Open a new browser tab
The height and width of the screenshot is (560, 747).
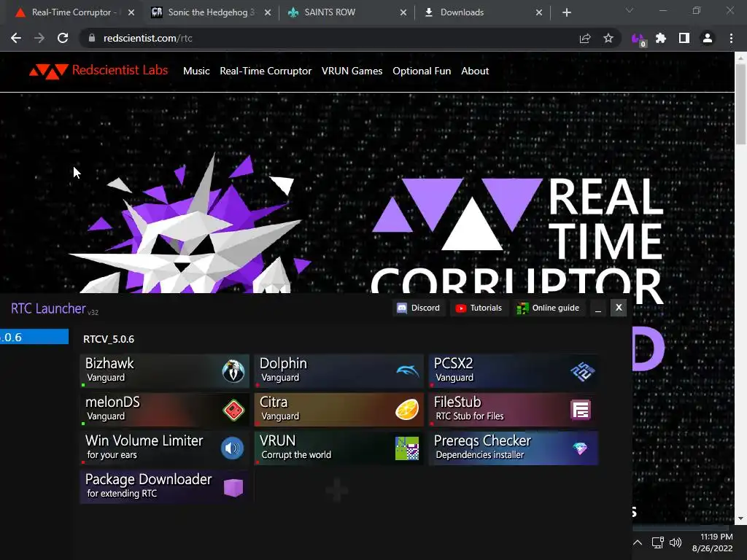tap(566, 12)
